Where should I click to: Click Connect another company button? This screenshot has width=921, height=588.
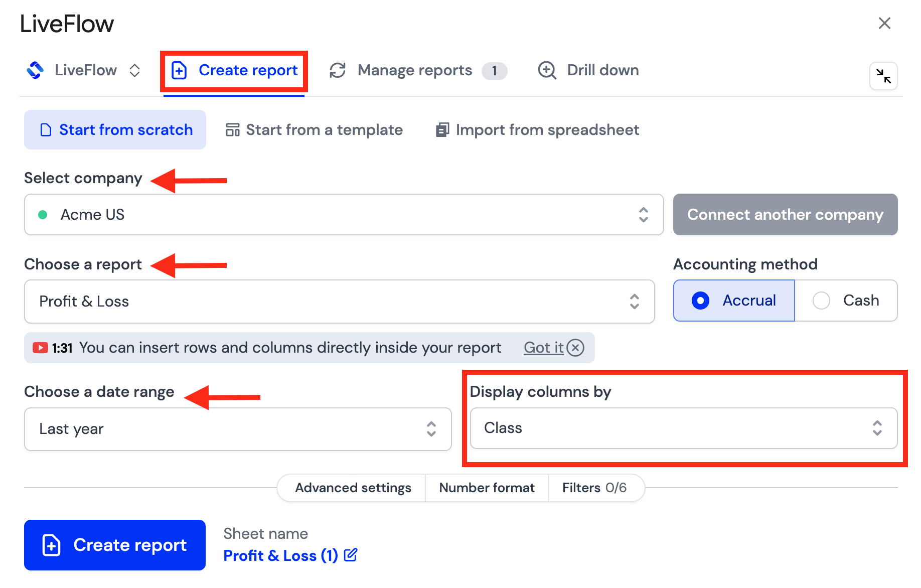786,215
